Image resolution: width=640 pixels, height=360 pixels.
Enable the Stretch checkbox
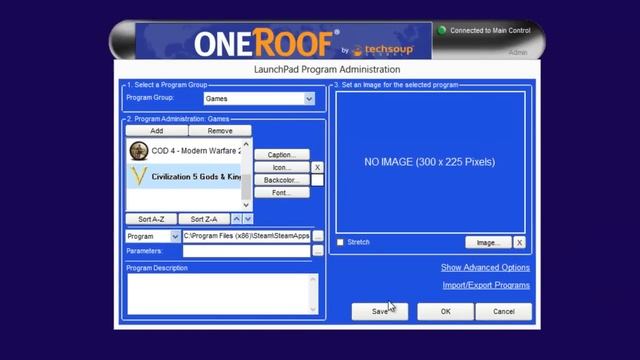(x=340, y=242)
